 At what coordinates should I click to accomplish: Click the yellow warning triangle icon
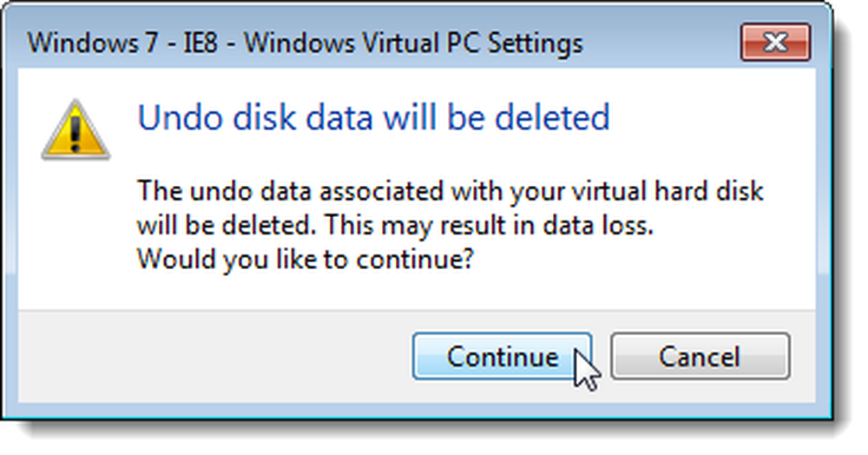click(76, 130)
